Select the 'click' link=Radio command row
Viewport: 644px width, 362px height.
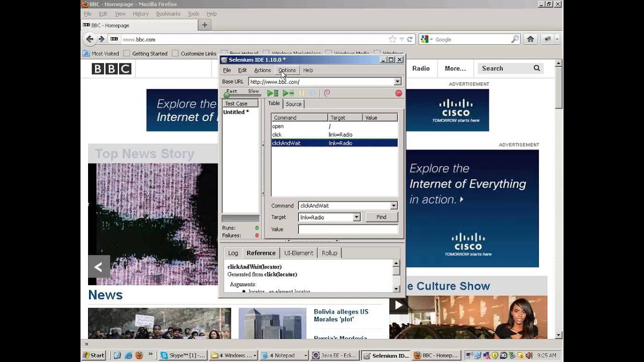[x=335, y=135]
